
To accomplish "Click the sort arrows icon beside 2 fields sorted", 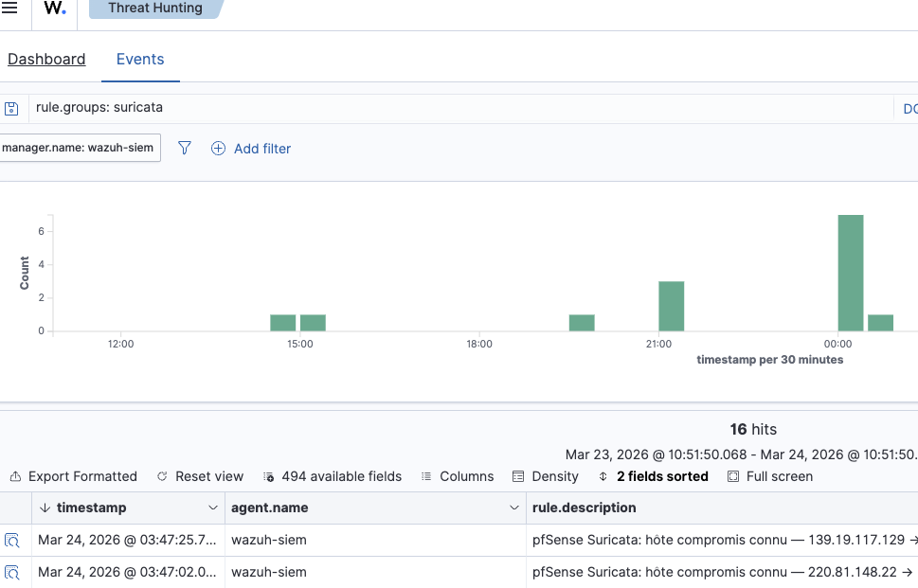I will pos(603,477).
